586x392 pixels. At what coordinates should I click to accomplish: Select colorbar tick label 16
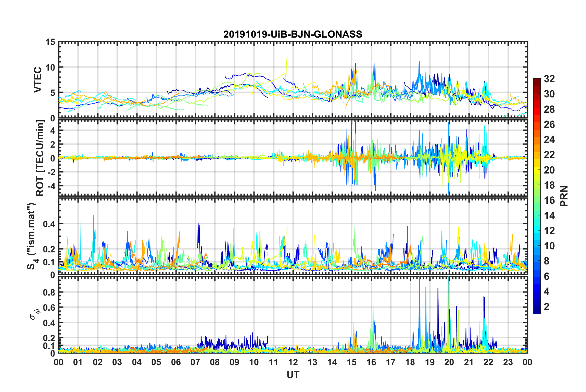pos(549,200)
